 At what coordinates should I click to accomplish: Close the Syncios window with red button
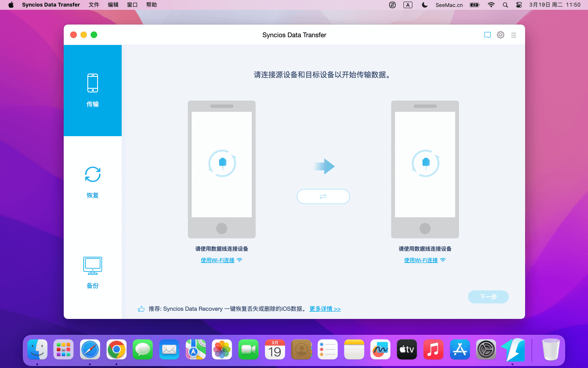tap(73, 35)
